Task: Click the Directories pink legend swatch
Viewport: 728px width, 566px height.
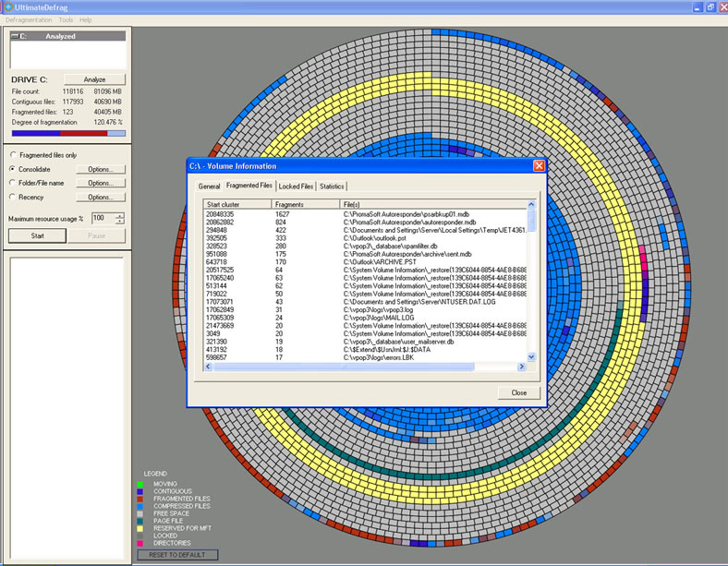Action: click(140, 543)
